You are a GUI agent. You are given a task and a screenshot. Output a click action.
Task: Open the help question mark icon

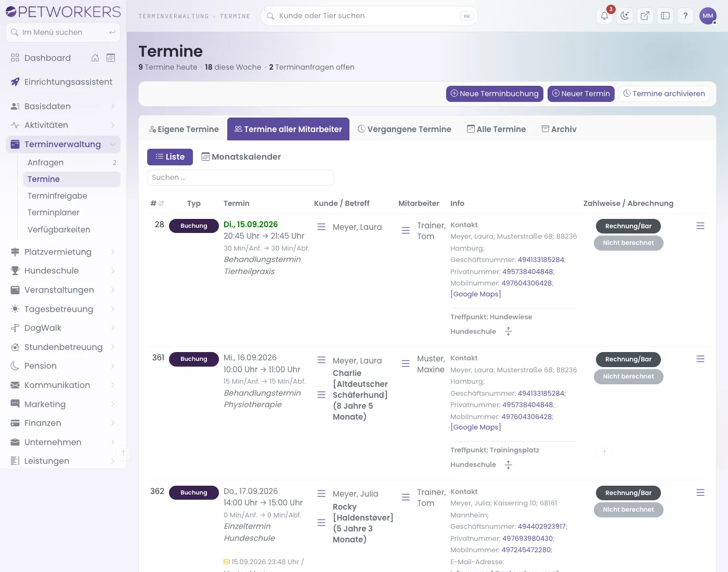685,16
